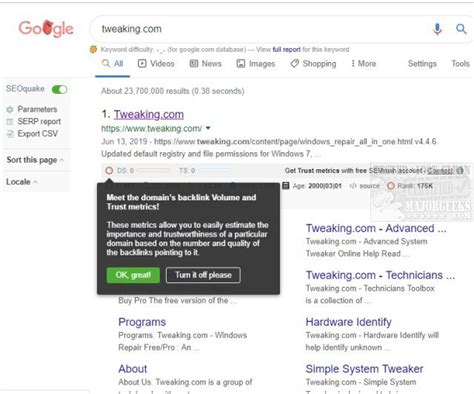Screen dimensions: 474x394
Task: Open the Simple System Tweaker sitelink
Action: click(x=364, y=369)
